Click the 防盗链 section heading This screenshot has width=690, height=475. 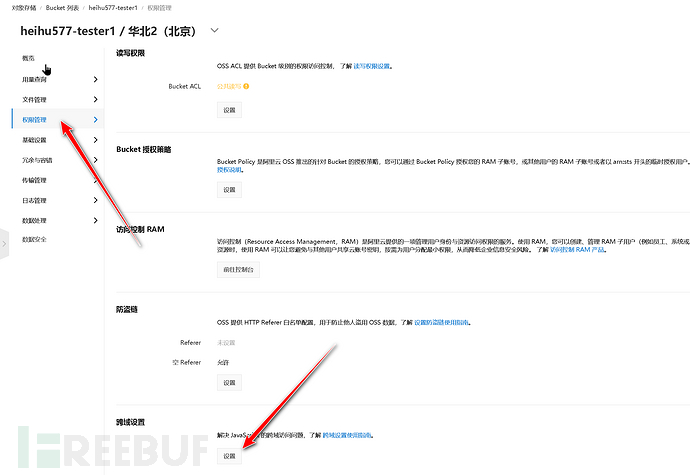point(127,309)
